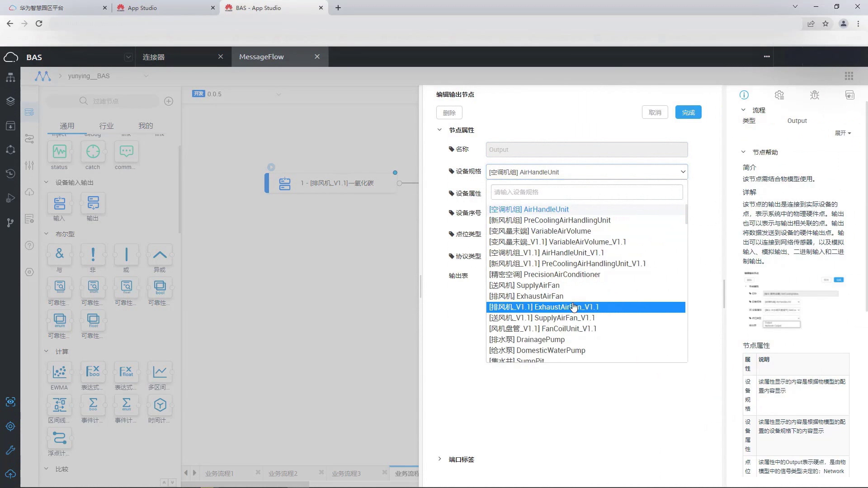Click the boolean 或 (OR) node

click(x=126, y=254)
